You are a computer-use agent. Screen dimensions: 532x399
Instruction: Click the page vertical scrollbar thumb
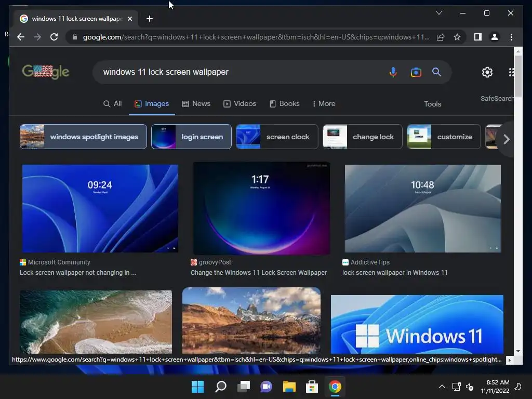[518, 76]
